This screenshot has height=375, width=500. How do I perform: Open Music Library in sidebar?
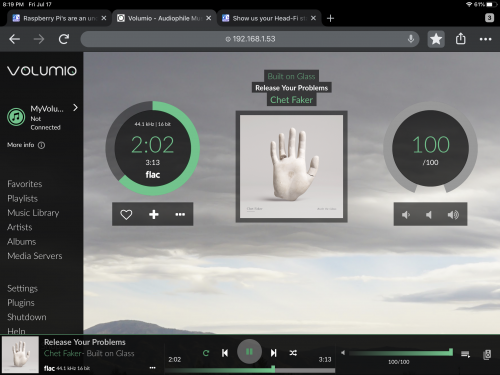click(x=33, y=213)
